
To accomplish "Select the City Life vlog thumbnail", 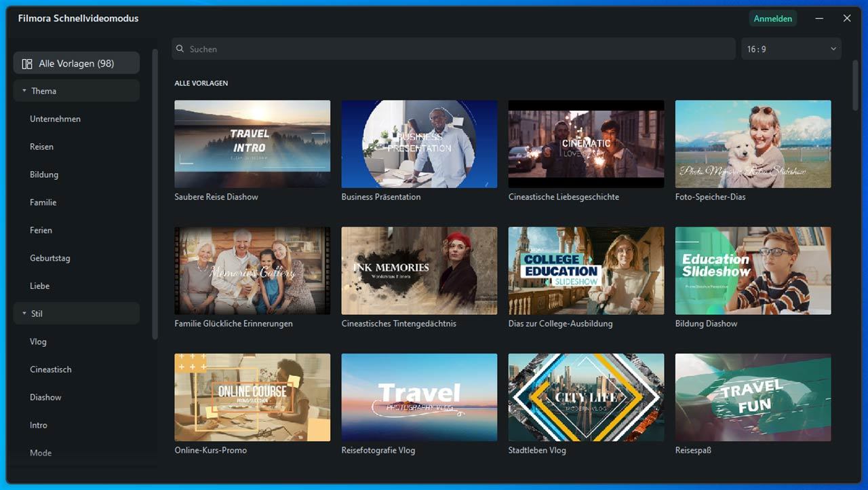I will click(586, 397).
